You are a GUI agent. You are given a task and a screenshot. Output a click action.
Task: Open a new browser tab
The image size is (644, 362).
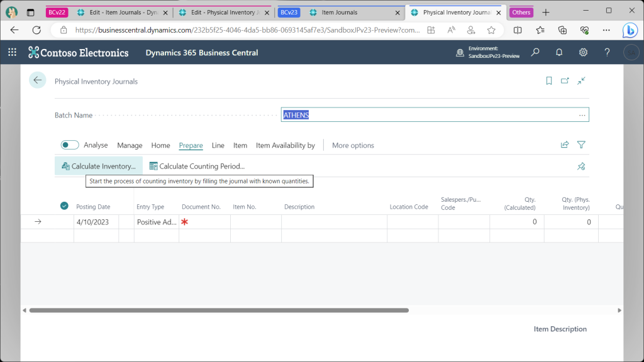[545, 13]
